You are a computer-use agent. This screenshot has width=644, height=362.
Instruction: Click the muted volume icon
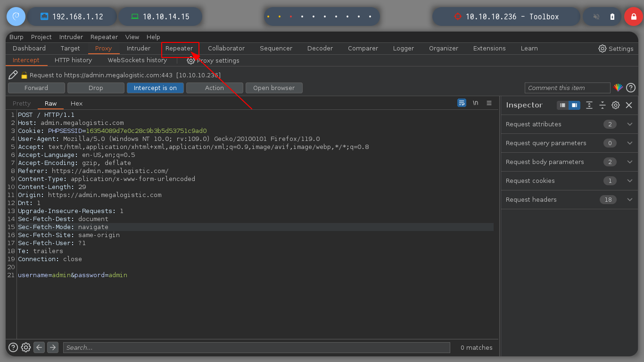click(x=596, y=17)
